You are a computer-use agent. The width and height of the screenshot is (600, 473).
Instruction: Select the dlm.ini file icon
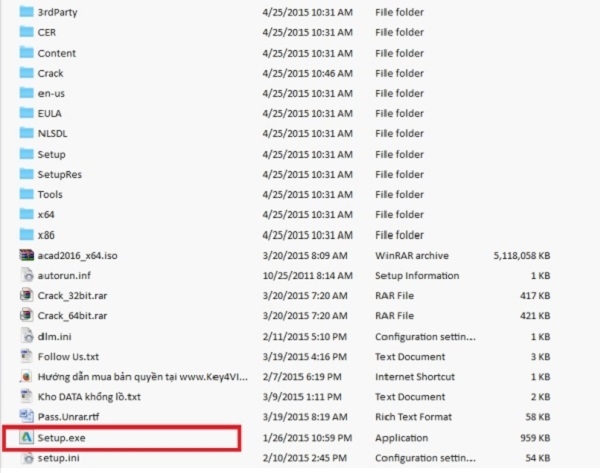(x=26, y=336)
